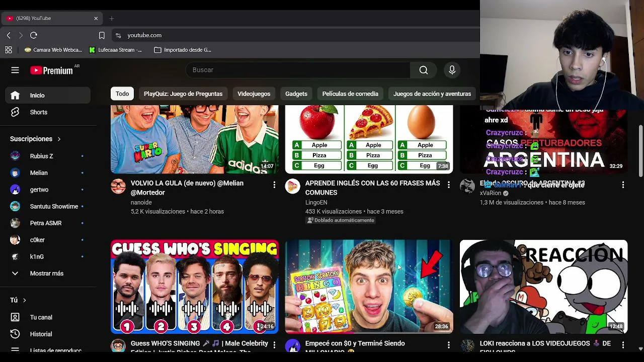Open options menu for VOLVIO LA GULA video
The height and width of the screenshot is (362, 644).
(274, 185)
